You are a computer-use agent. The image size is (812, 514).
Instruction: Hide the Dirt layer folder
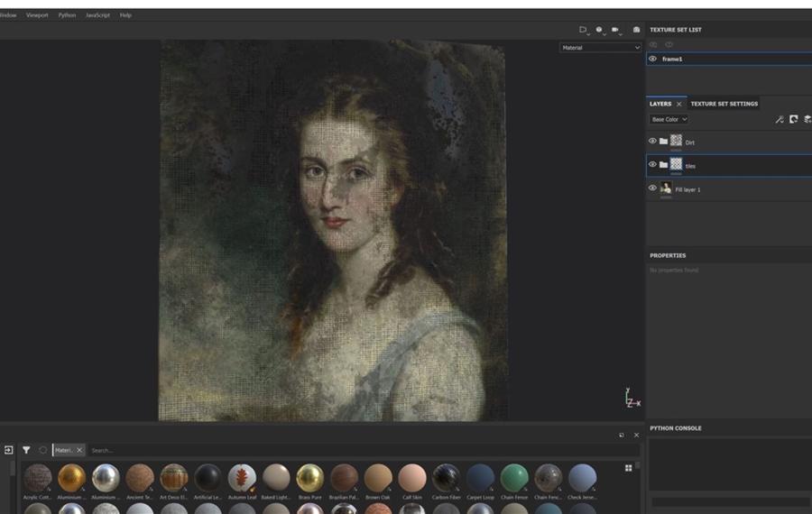[652, 141]
